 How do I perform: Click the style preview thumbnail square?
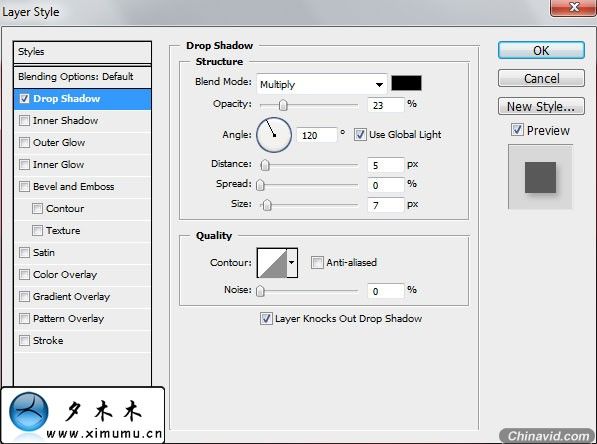click(x=540, y=177)
